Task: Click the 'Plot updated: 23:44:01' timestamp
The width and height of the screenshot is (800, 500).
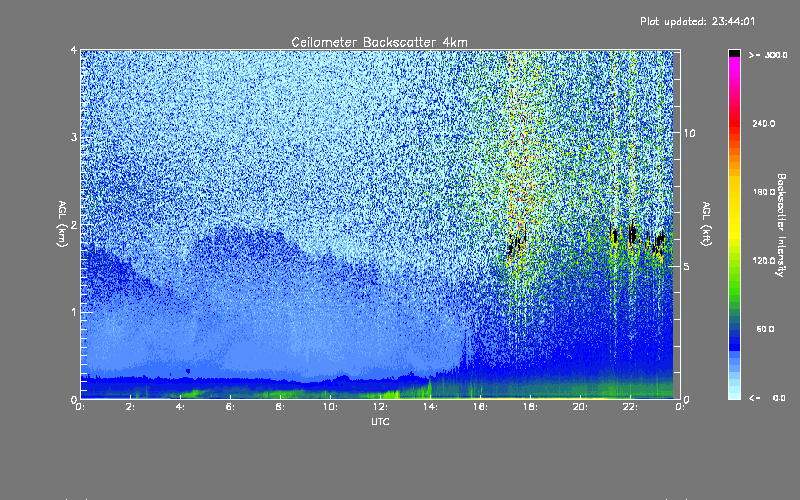Action: point(697,21)
